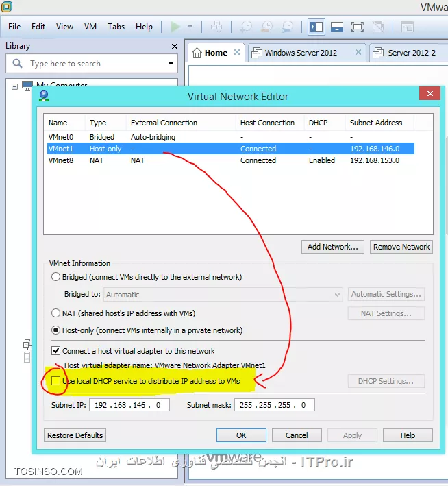Screen dimensions: 448x486
Task: Click the VMware application icon in title bar
Action: click(7, 6)
